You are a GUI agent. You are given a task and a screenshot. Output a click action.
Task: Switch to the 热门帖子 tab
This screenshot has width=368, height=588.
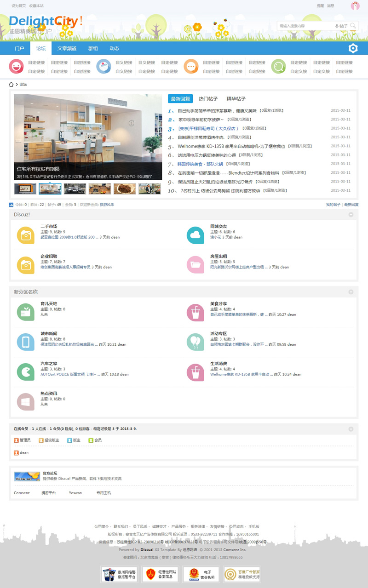pos(208,99)
